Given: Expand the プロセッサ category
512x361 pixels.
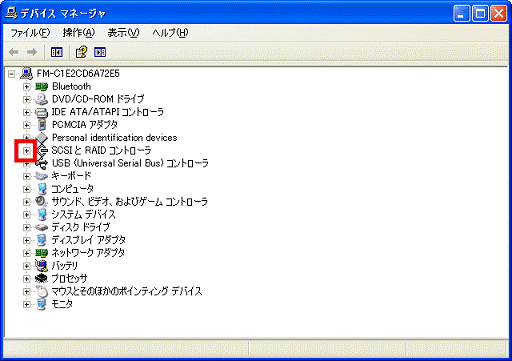Looking at the screenshot, I should click(x=27, y=279).
